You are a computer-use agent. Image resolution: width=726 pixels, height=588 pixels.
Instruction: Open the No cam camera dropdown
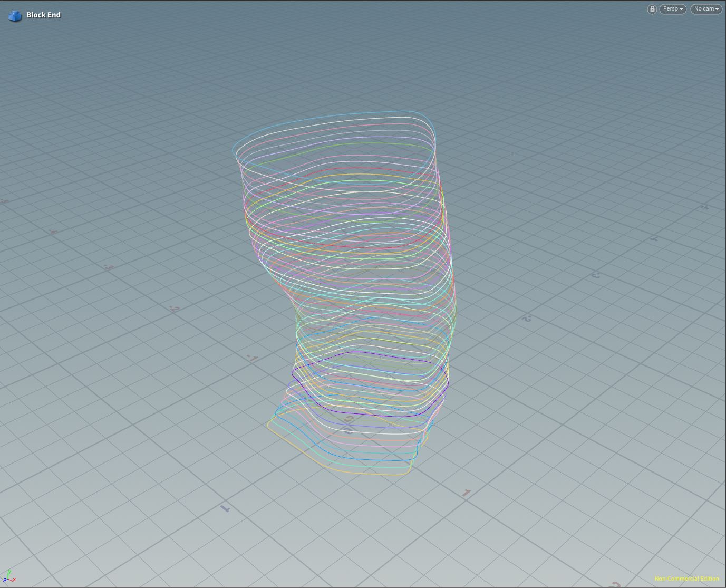click(706, 9)
